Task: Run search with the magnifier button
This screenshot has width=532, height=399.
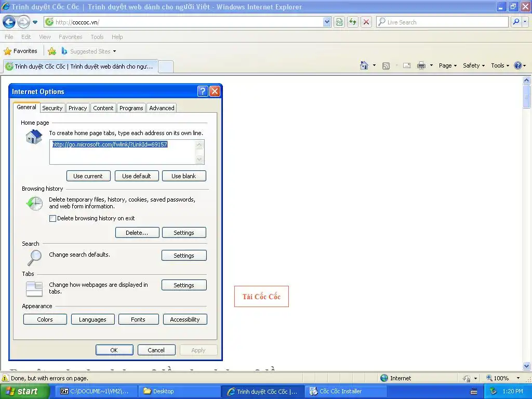Action: [x=516, y=22]
